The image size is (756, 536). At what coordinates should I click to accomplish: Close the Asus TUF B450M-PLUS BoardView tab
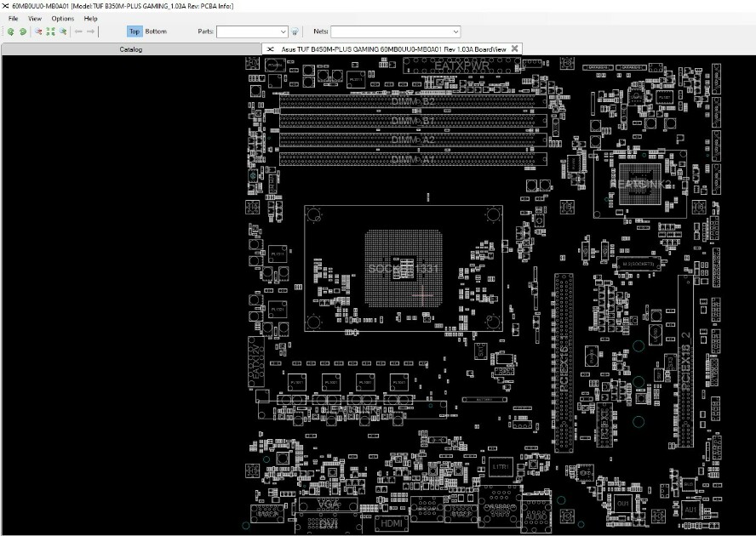(x=514, y=48)
